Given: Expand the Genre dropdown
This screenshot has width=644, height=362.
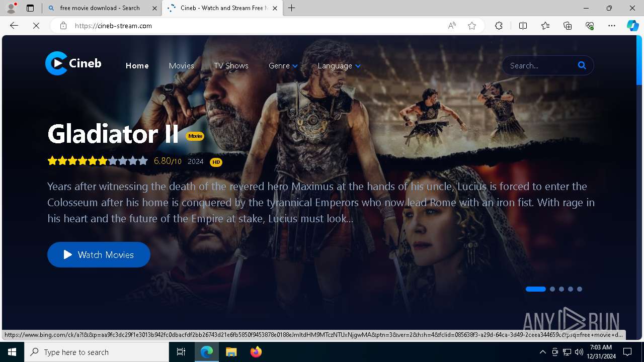Looking at the screenshot, I should click(x=283, y=66).
